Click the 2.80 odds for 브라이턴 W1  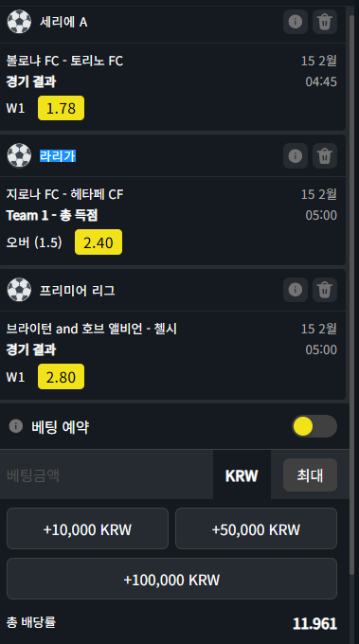pos(62,377)
